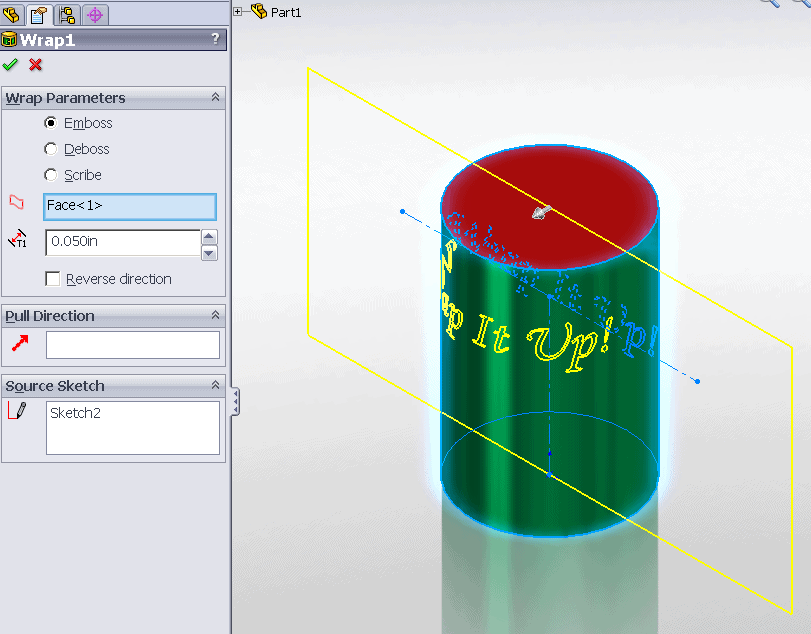
Task: Open the ConfigurationManager tab
Action: pos(67,14)
